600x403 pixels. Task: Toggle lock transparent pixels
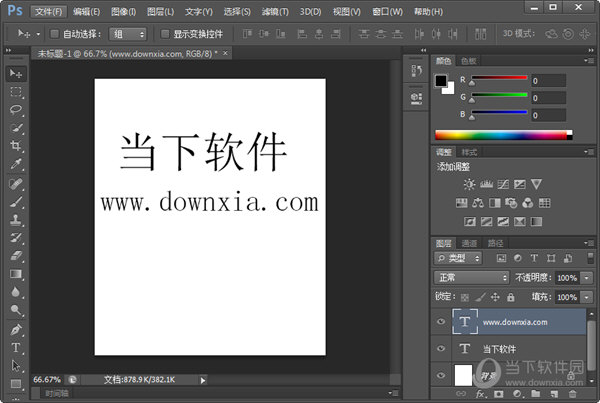coord(465,297)
